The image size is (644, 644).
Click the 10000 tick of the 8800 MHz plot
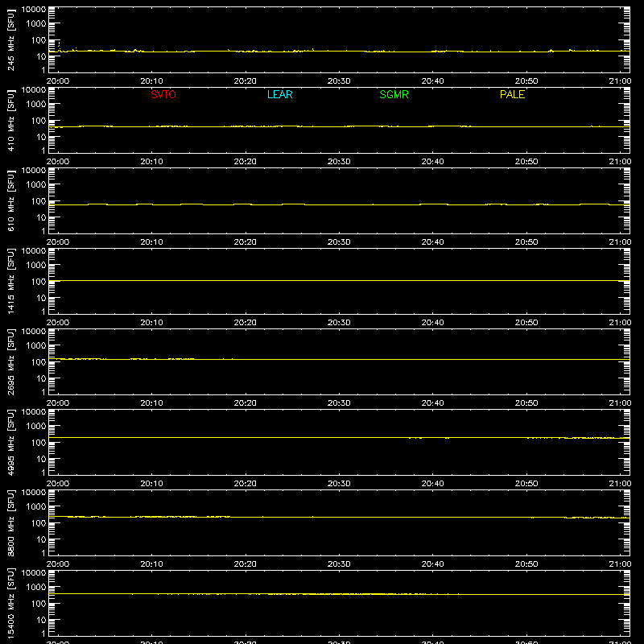(34, 493)
